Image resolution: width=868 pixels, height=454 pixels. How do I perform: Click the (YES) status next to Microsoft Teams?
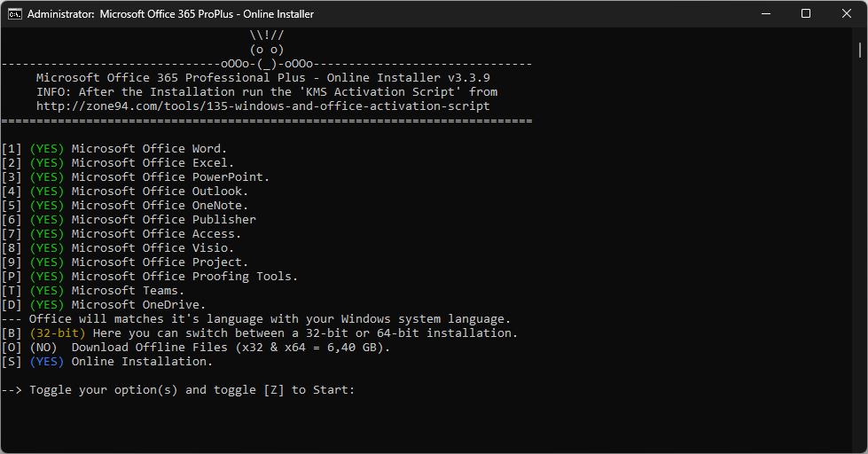[47, 291]
